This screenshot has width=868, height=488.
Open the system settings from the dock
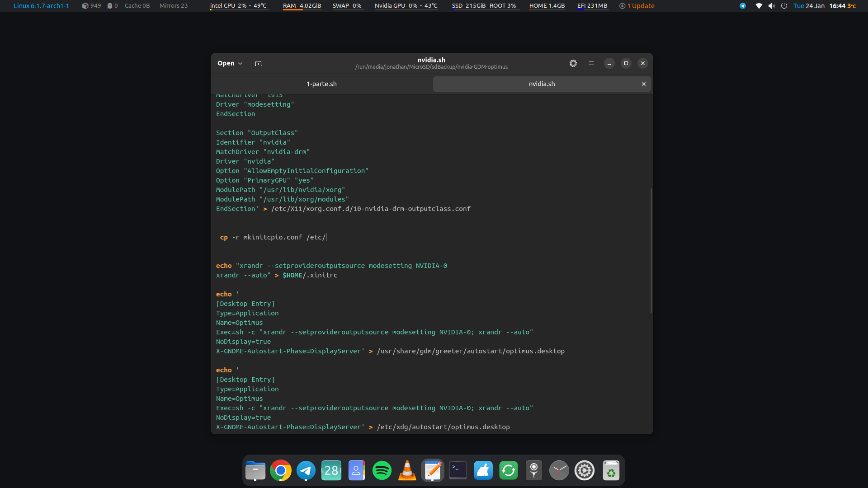pyautogui.click(x=585, y=470)
